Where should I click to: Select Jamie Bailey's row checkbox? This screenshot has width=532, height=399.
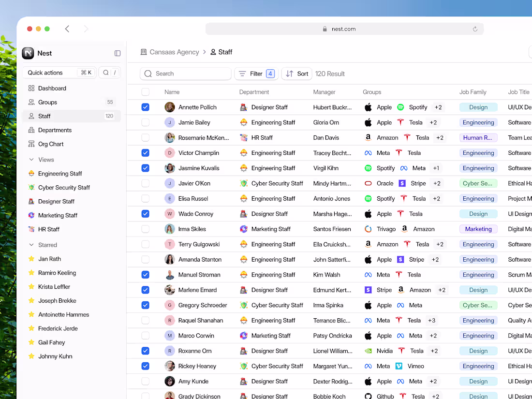click(145, 122)
